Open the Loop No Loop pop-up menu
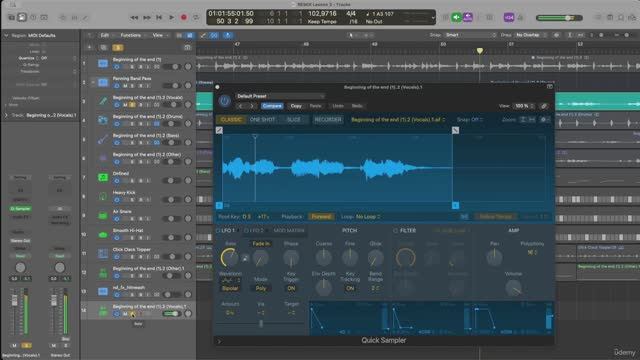 (368, 217)
